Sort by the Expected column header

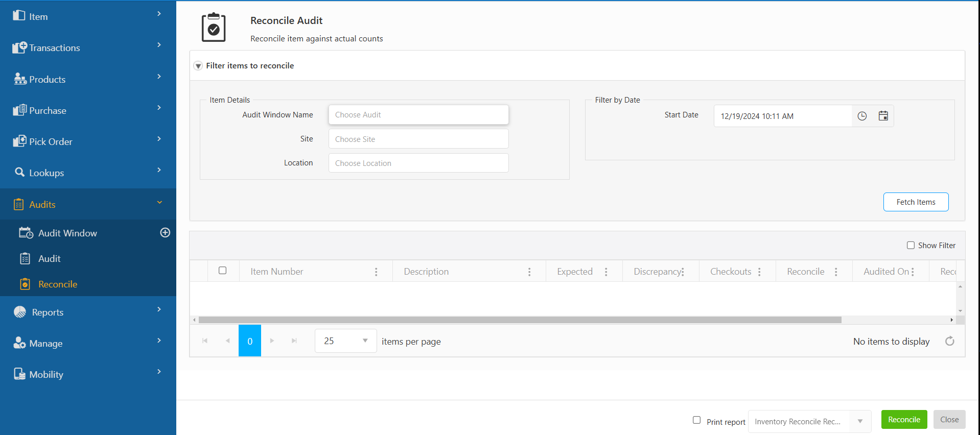coord(575,272)
